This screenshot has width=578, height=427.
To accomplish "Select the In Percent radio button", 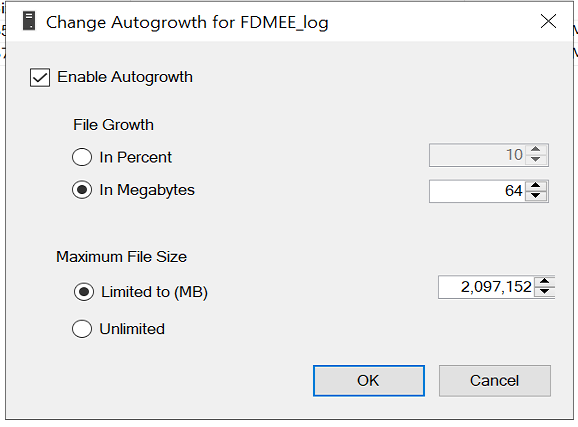I will click(82, 157).
